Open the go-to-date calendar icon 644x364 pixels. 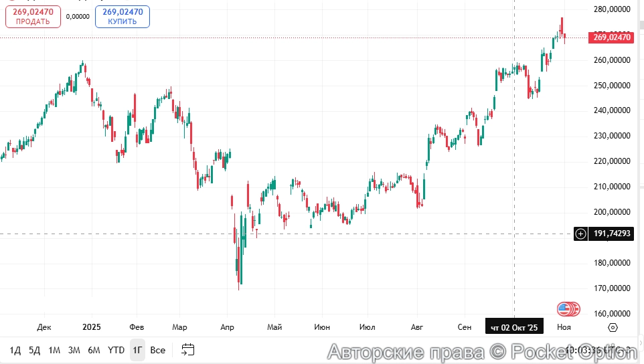(x=187, y=350)
